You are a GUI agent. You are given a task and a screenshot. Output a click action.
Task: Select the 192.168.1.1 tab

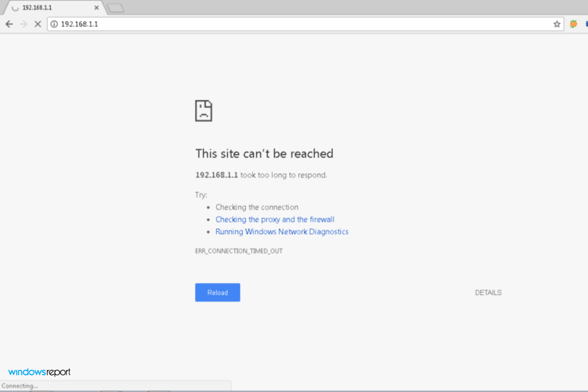tap(55, 7)
